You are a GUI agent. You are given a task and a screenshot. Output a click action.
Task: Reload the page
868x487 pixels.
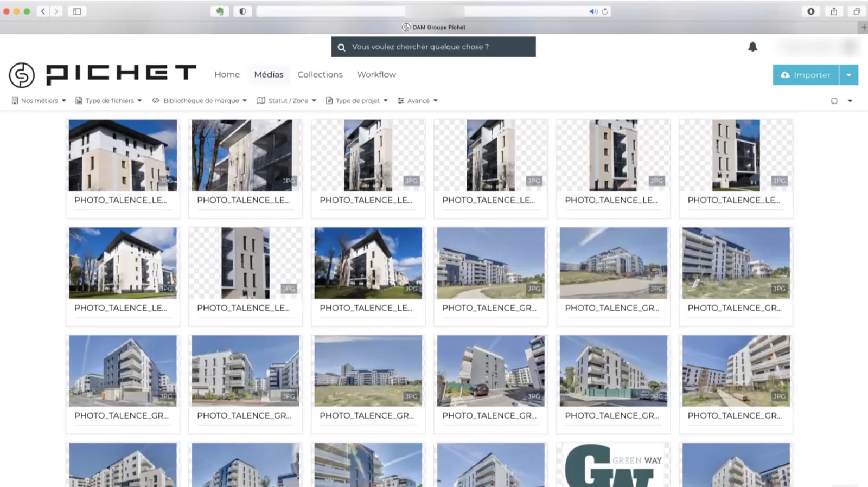(605, 11)
